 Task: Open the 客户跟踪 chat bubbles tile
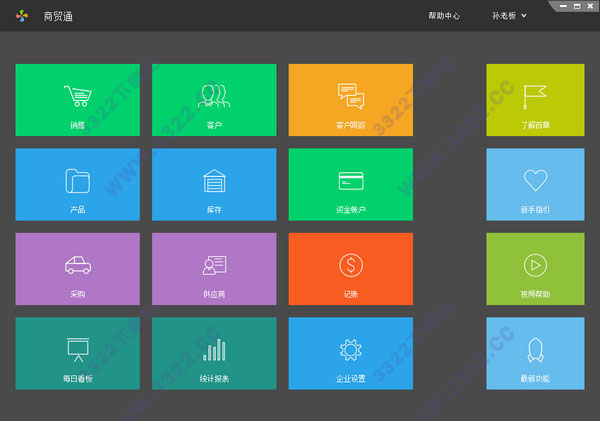351,100
